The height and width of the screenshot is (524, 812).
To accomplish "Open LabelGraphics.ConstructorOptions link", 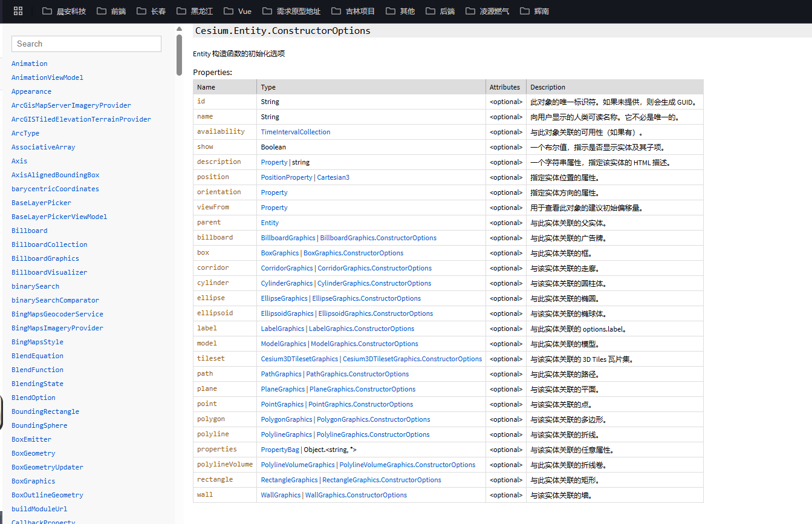I will point(362,329).
